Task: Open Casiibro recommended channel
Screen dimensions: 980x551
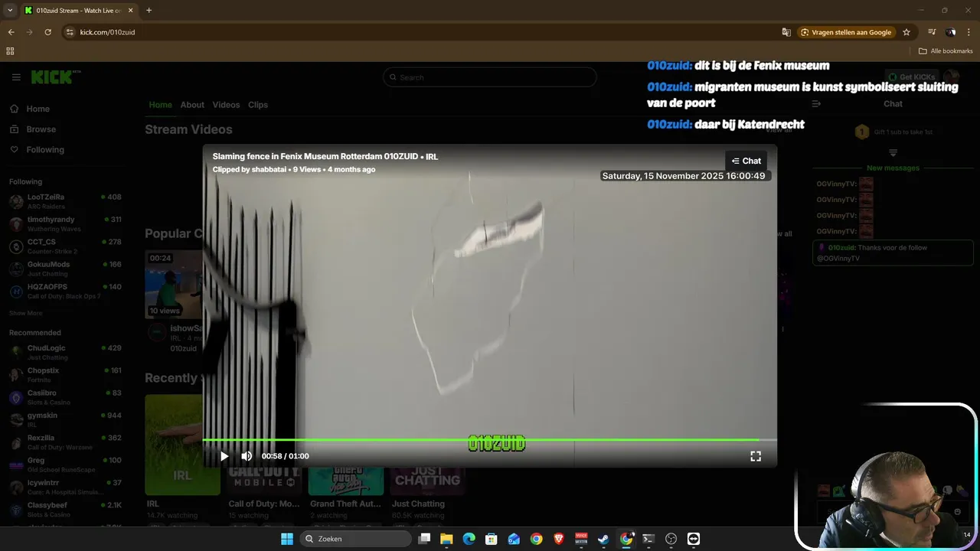Action: tap(65, 397)
